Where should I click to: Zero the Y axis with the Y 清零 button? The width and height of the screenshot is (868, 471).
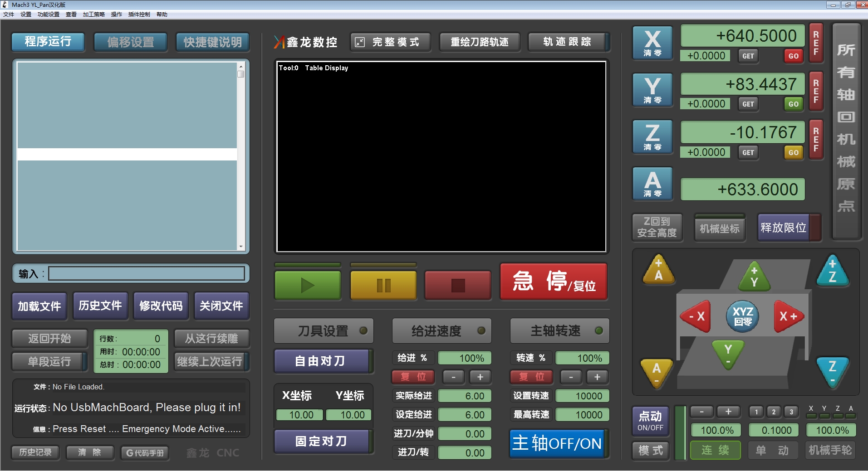(x=652, y=90)
